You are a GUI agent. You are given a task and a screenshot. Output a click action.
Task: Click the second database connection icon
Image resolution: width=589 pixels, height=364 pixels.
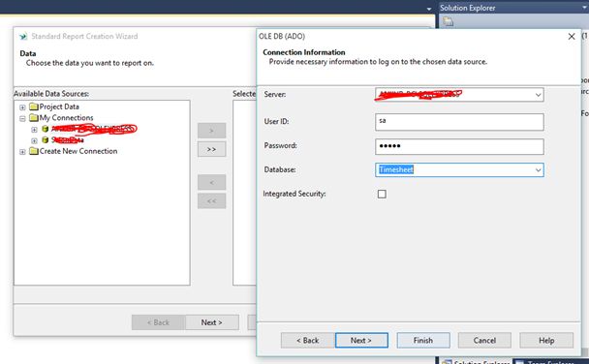click(46, 140)
